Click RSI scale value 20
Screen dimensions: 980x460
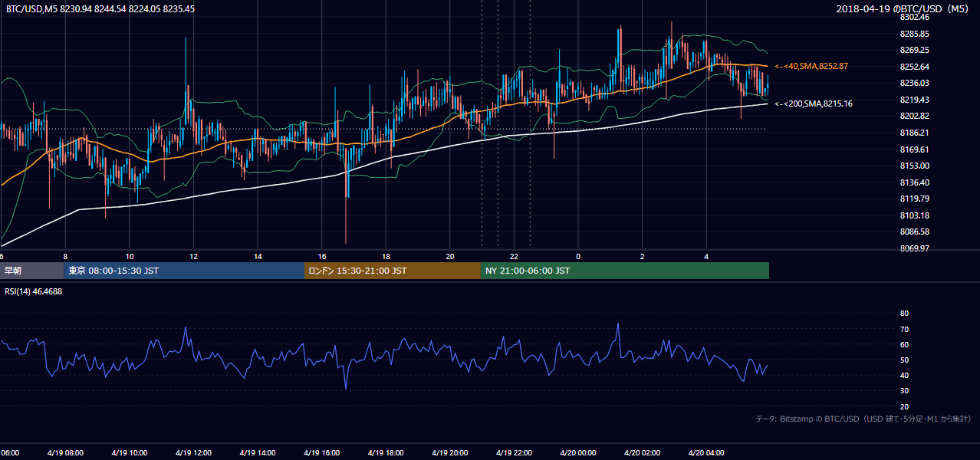coord(904,406)
